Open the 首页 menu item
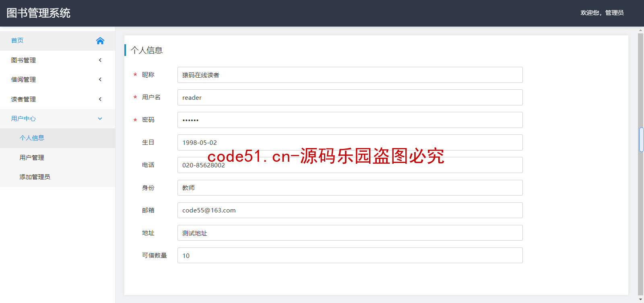Image resolution: width=644 pixels, height=303 pixels. (58, 41)
